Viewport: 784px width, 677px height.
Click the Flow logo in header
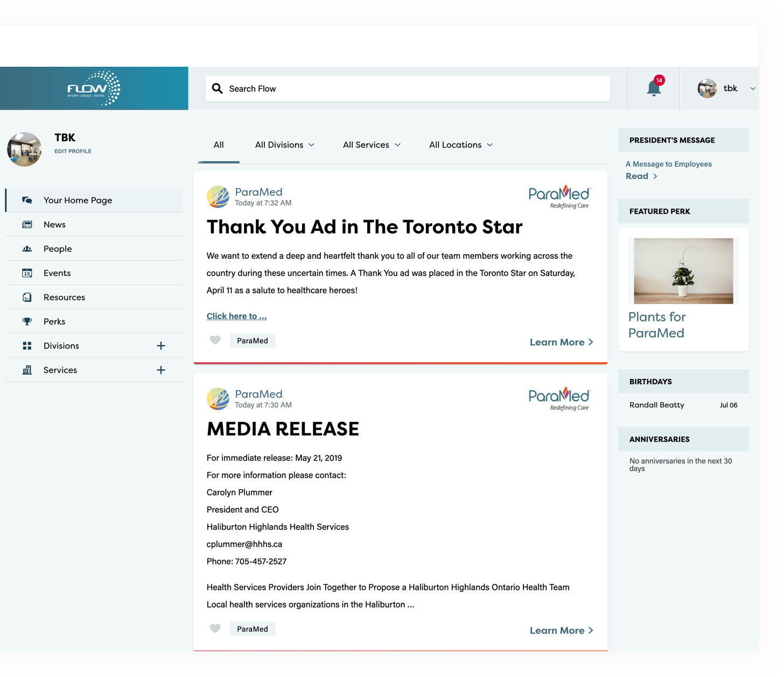94,88
